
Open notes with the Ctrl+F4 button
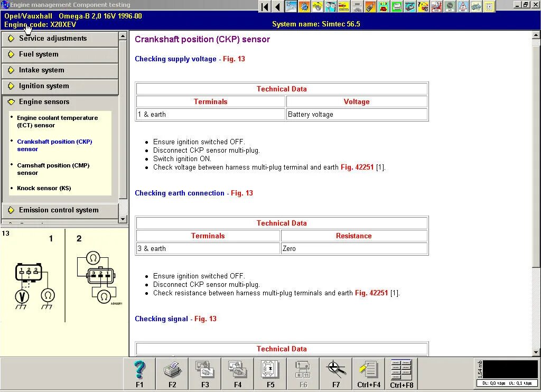pos(369,374)
